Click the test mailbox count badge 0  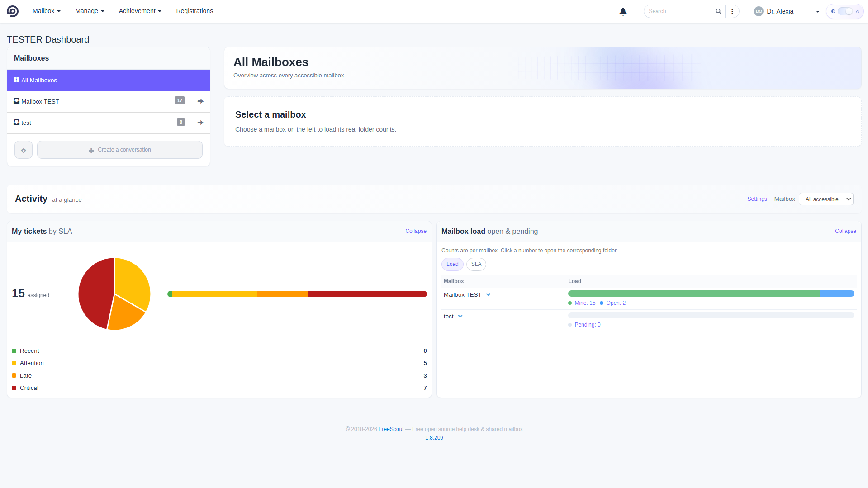(181, 122)
